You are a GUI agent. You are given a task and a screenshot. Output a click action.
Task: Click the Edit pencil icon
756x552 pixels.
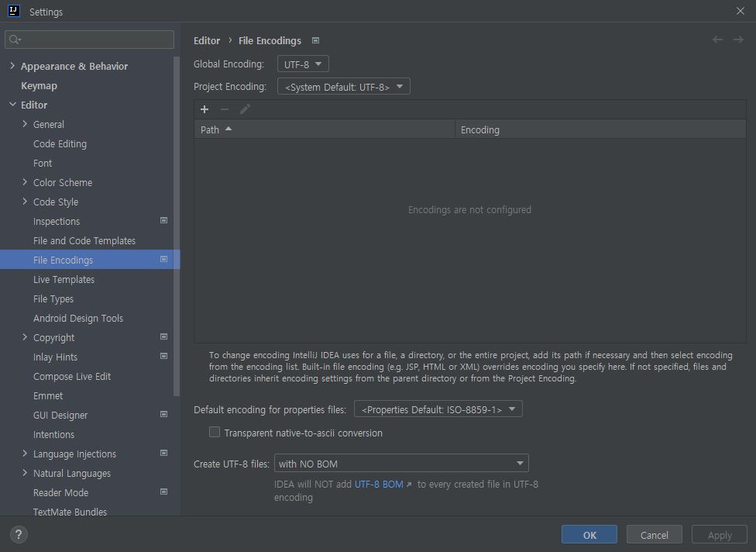pos(245,109)
